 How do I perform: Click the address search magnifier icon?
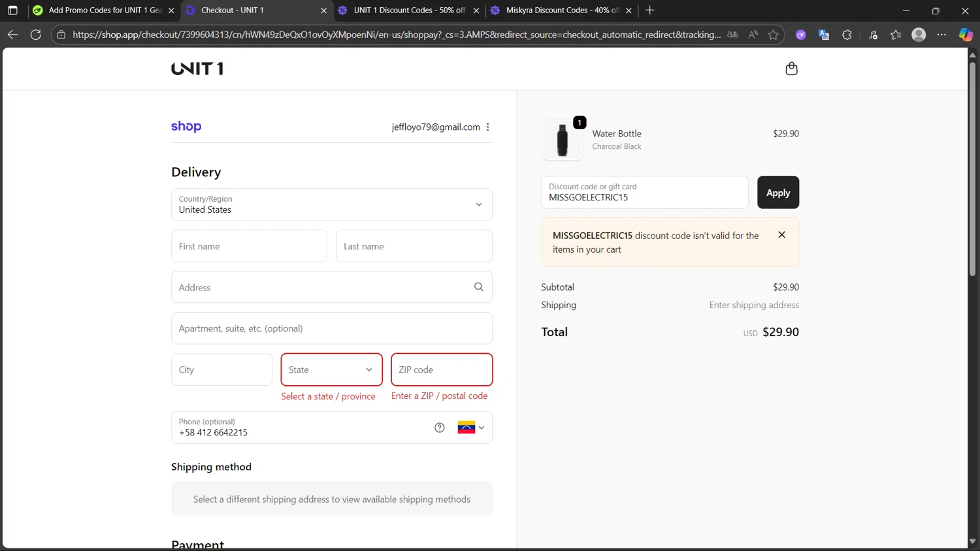pos(479,287)
